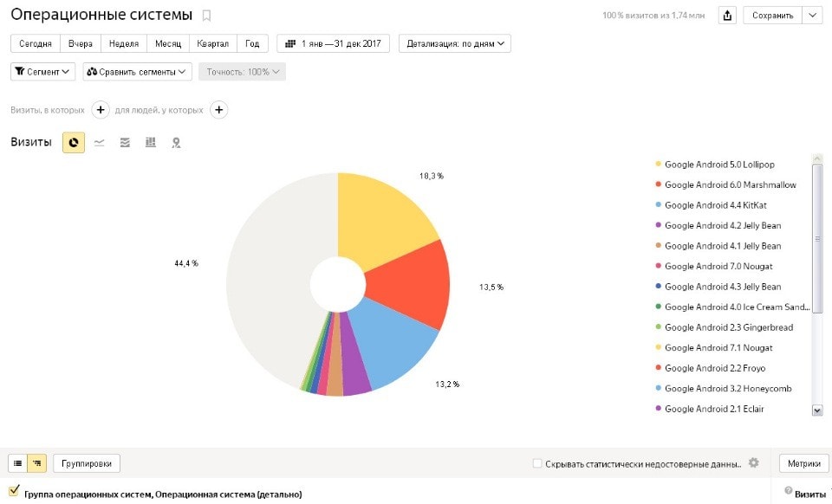The width and height of the screenshot is (832, 504).
Task: Click legend entry Google Android 2.3 Gingerbread
Action: tap(729, 327)
